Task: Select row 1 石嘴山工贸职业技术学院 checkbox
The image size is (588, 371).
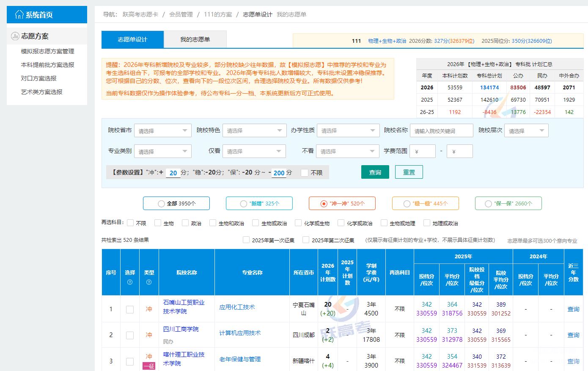Action: [x=130, y=309]
